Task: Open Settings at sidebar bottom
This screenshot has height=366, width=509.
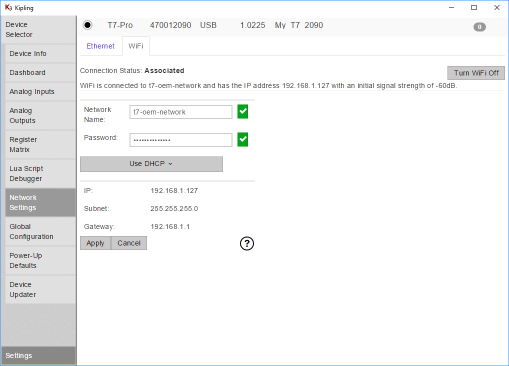Action: (38, 356)
